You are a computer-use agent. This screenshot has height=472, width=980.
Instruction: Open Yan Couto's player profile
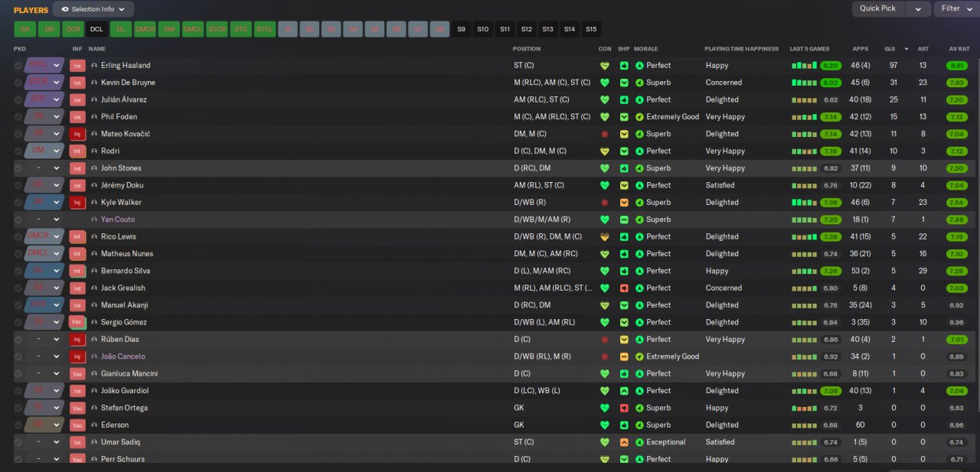pos(118,220)
